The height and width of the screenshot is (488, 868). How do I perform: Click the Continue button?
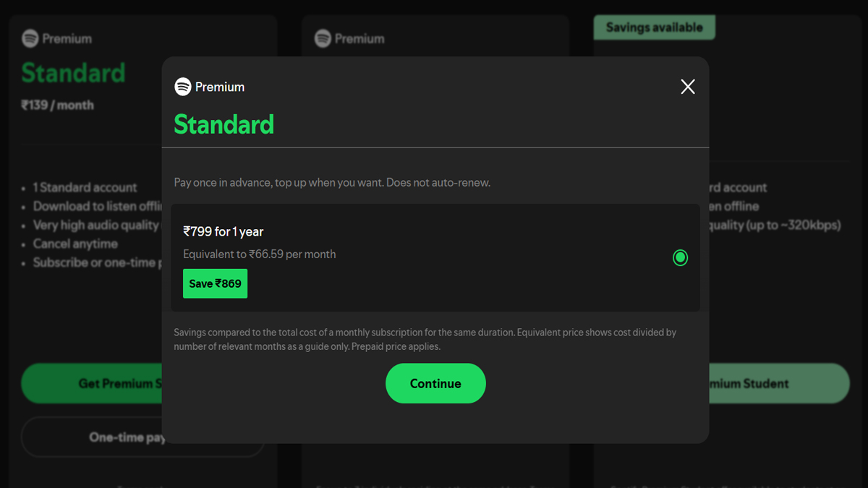[435, 383]
